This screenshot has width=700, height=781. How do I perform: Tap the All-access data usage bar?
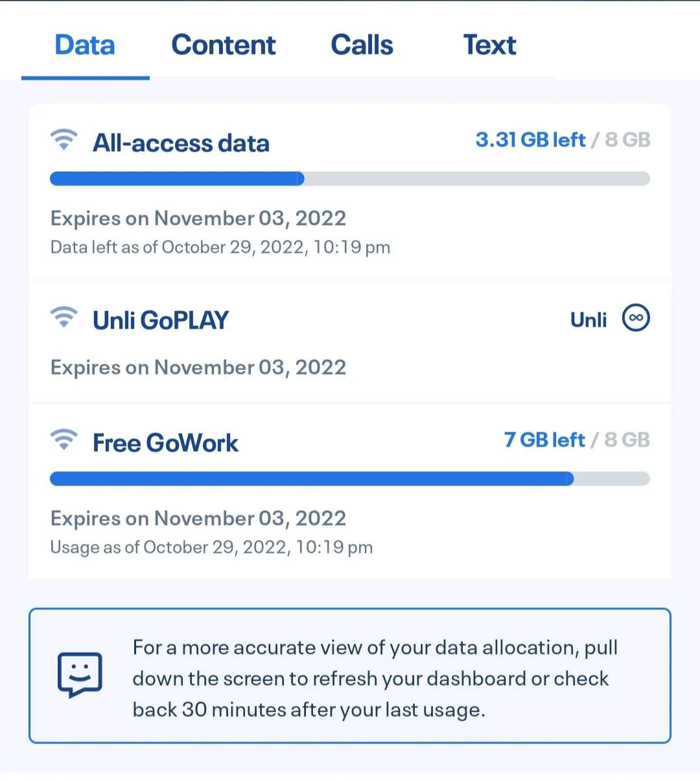coord(350,179)
